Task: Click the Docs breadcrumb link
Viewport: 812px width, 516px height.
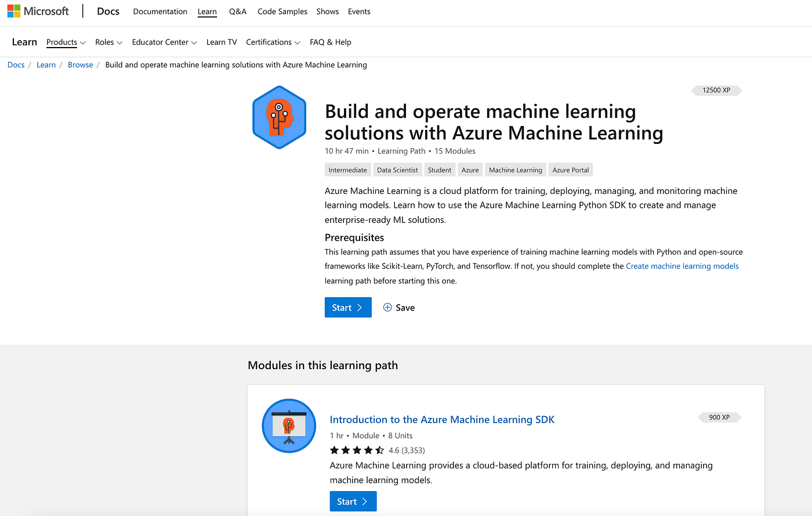Action: [x=16, y=65]
